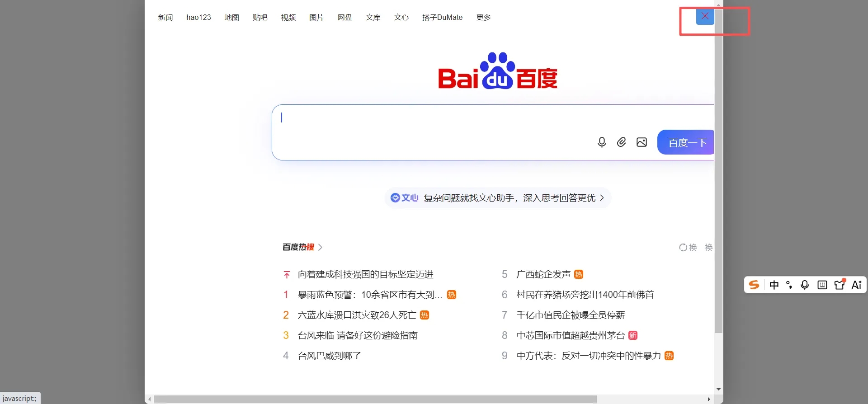The width and height of the screenshot is (868, 404).
Task: Click the vertical scrollbar down arrow
Action: [x=719, y=390]
